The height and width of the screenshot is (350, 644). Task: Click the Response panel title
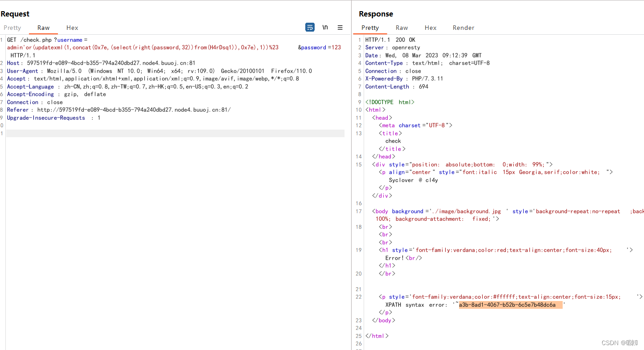tap(376, 14)
